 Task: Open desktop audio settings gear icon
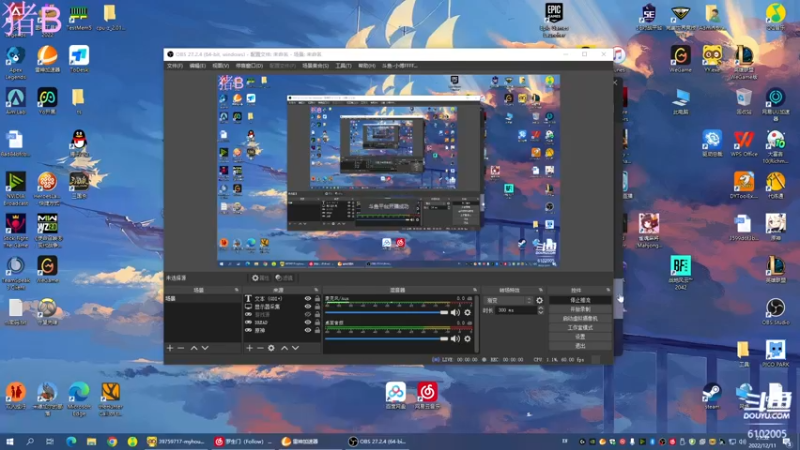click(467, 338)
